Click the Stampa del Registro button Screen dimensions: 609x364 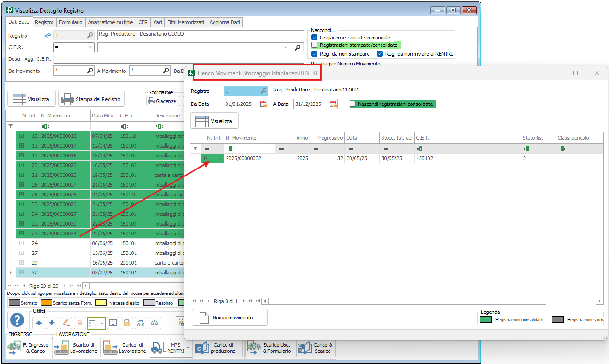tap(91, 99)
